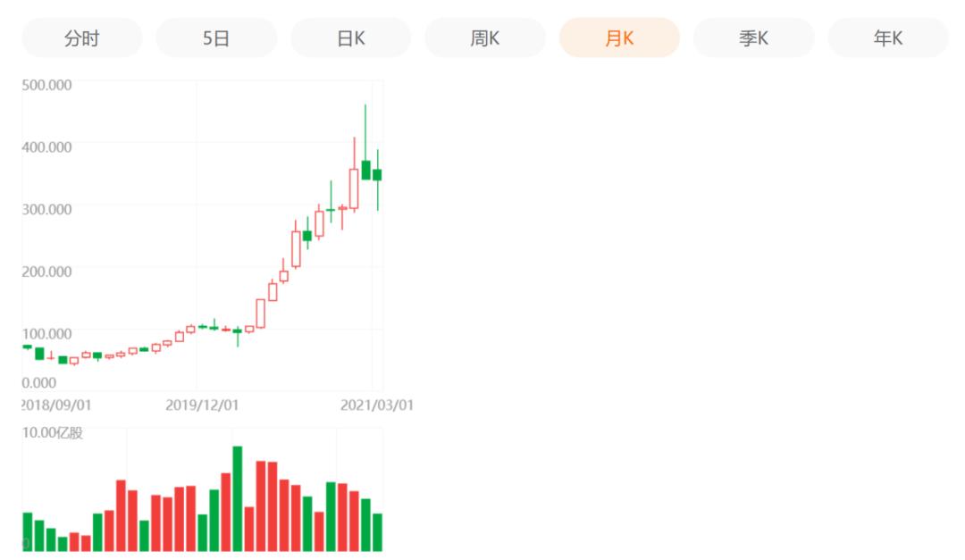Click the last green volume bar on the right
Viewport: 965px width, 560px height.
(x=377, y=532)
